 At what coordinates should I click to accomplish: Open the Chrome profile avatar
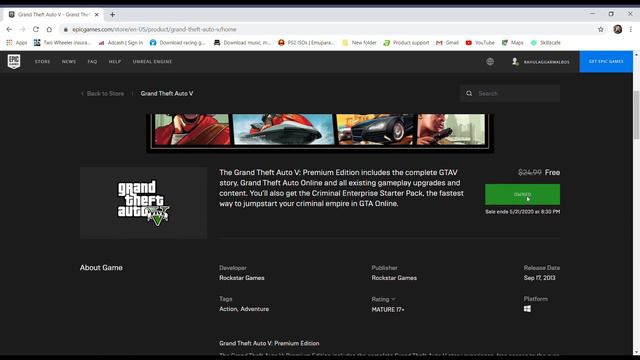618,29
